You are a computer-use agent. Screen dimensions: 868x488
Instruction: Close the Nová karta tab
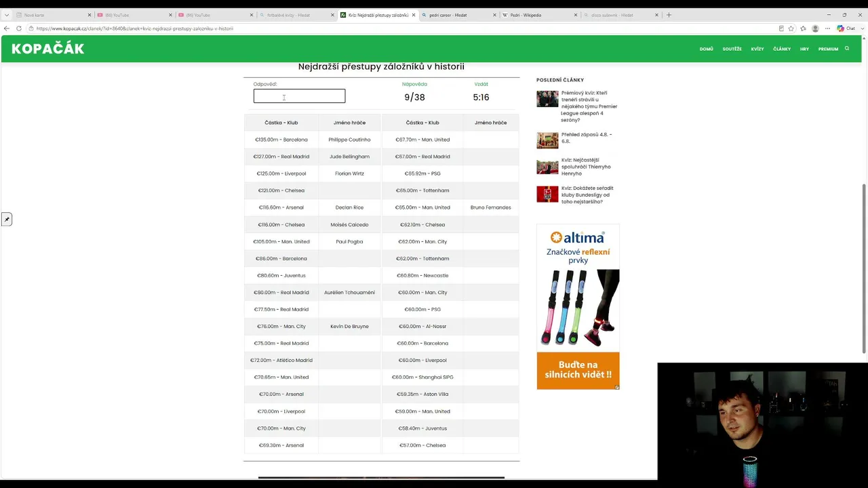point(89,15)
